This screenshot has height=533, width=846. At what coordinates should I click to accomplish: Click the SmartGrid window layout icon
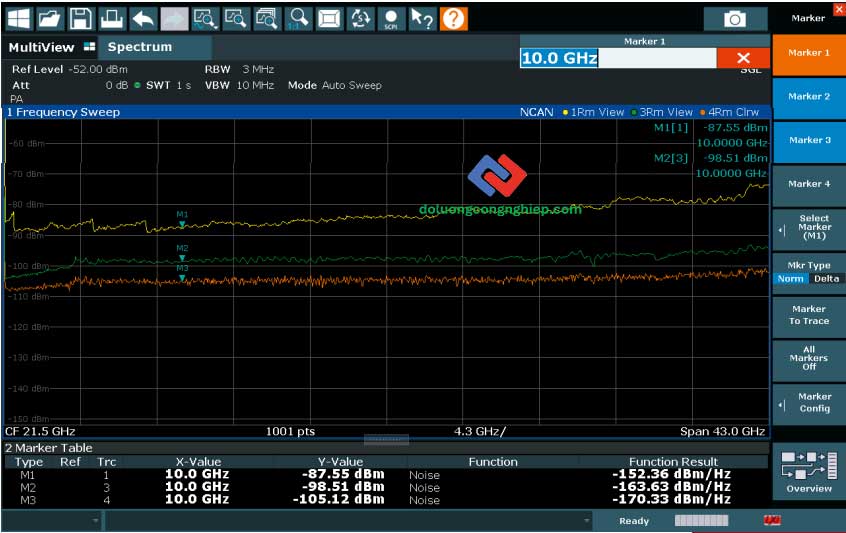(329, 19)
